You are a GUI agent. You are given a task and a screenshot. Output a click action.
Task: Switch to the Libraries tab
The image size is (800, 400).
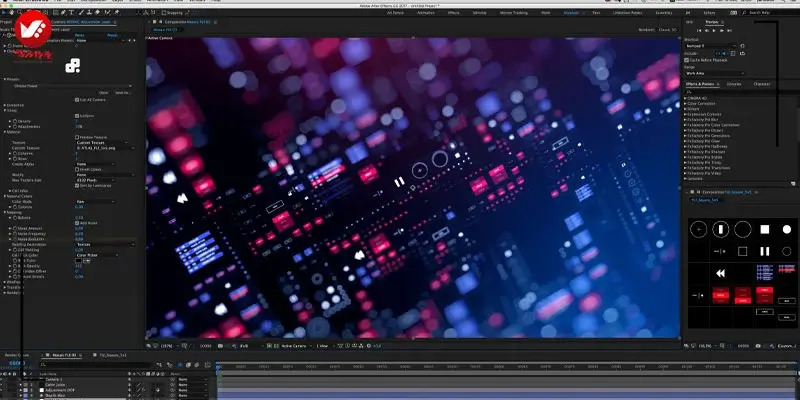point(734,84)
